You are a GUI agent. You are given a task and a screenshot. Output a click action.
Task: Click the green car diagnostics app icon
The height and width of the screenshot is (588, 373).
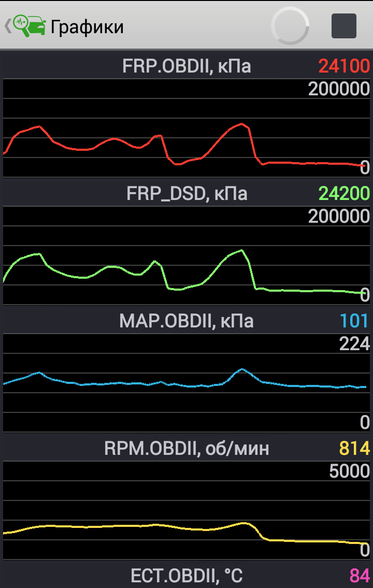pyautogui.click(x=30, y=26)
